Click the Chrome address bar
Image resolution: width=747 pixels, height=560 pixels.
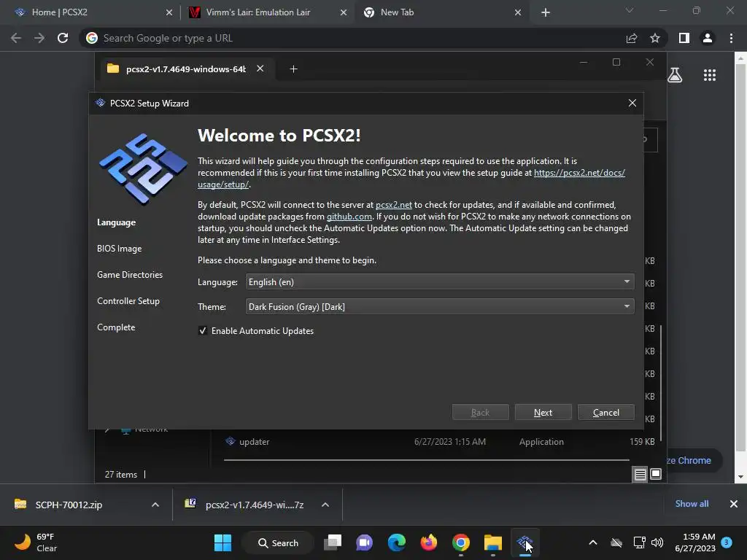click(x=352, y=38)
